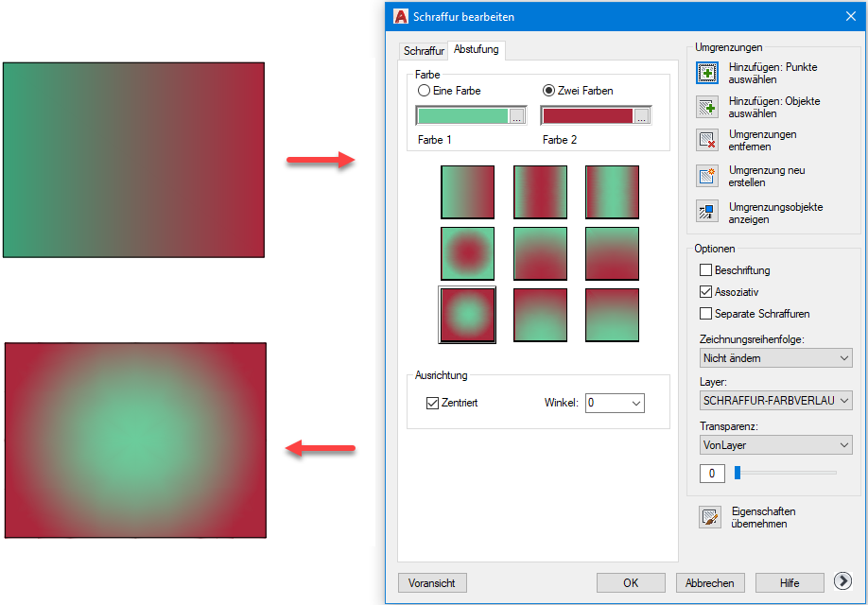This screenshot has height=605, width=868.
Task: Expand dialog with round arrow button
Action: [x=843, y=582]
